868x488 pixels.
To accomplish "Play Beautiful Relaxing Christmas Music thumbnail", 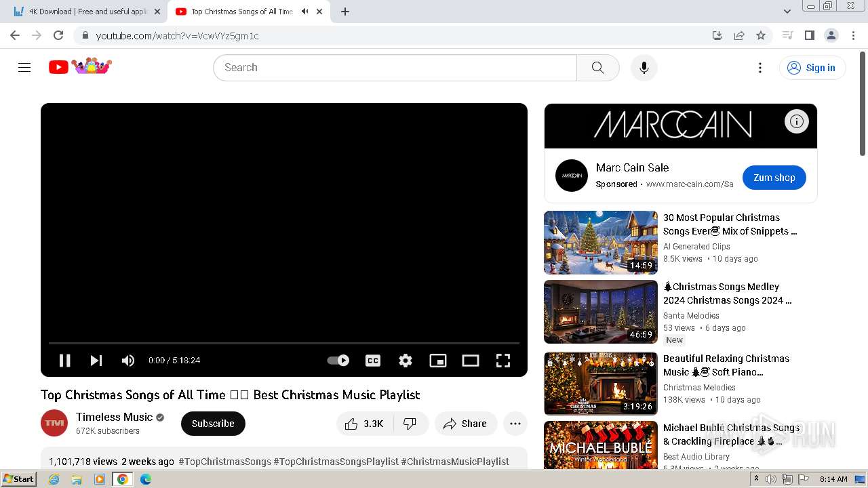I will [x=601, y=384].
